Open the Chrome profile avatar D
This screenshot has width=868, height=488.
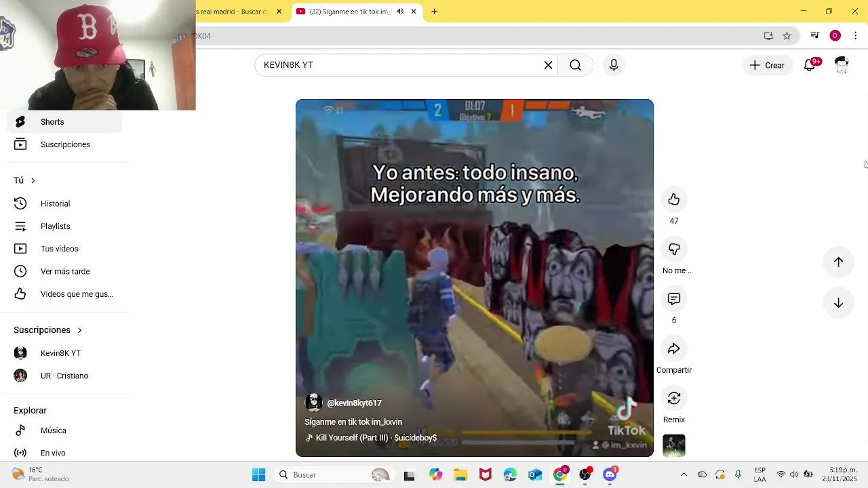tap(835, 36)
